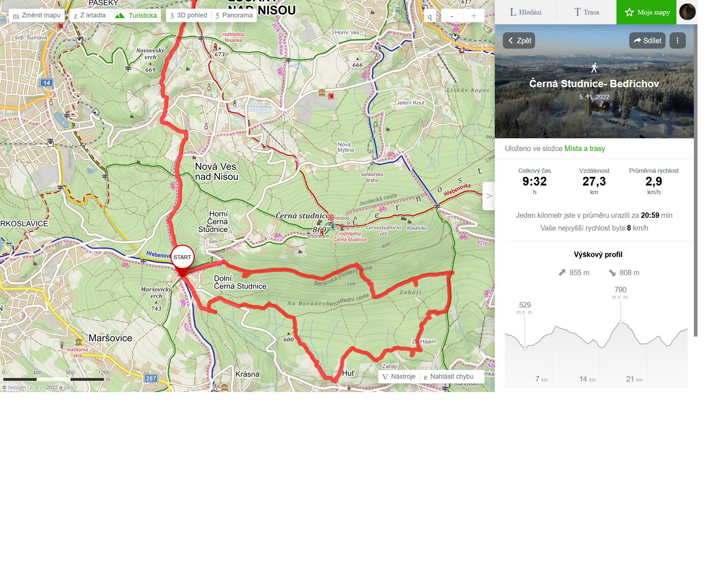This screenshot has height=562, width=728.
Task: Zoom in with the plus button
Action: 474,16
